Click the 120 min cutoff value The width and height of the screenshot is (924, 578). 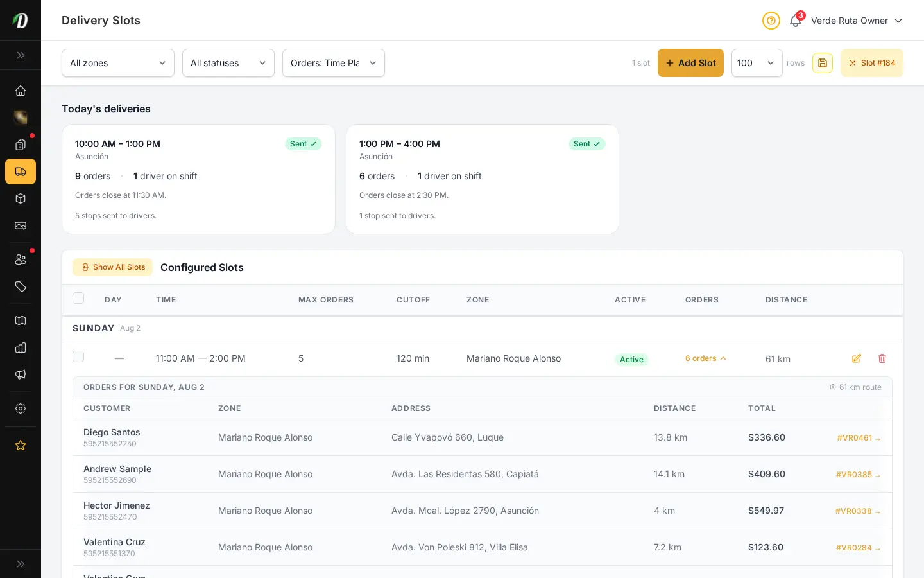413,358
